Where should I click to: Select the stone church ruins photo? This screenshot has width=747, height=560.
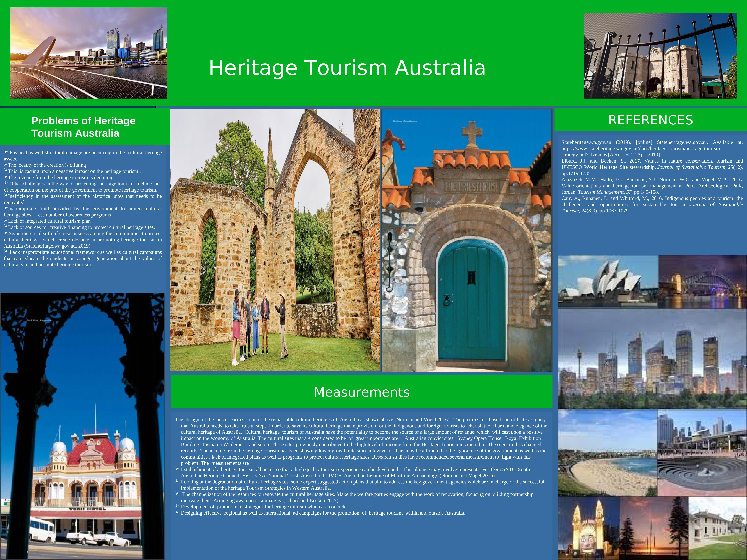[275, 240]
